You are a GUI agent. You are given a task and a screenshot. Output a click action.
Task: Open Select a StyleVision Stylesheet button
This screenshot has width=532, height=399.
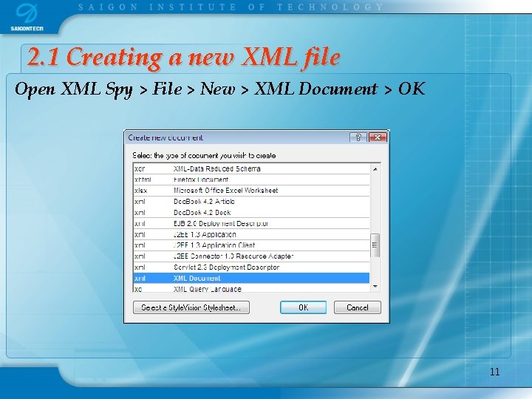191,307
